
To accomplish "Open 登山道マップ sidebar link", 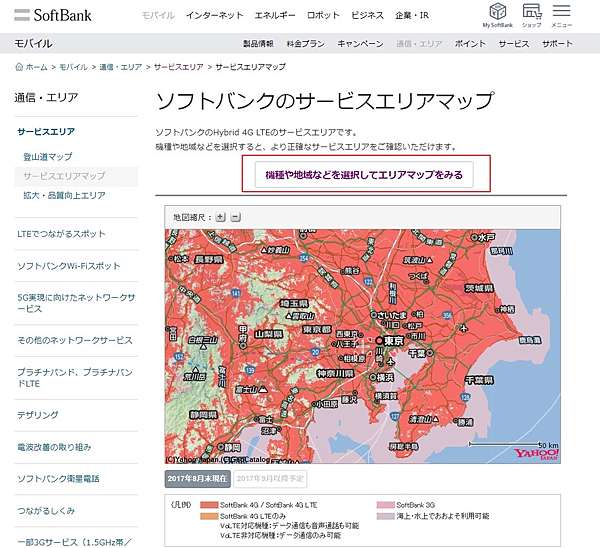I will point(47,157).
